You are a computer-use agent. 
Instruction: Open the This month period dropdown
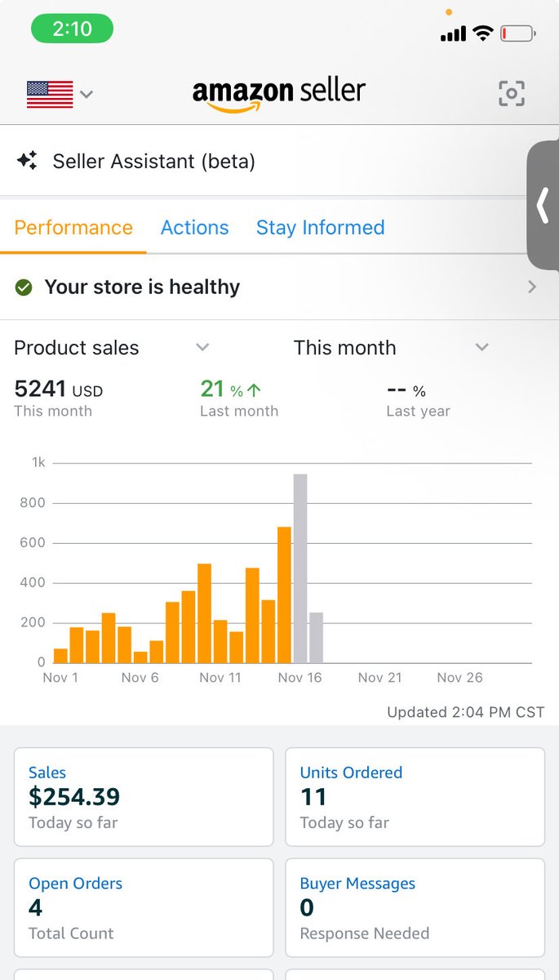[x=481, y=347]
